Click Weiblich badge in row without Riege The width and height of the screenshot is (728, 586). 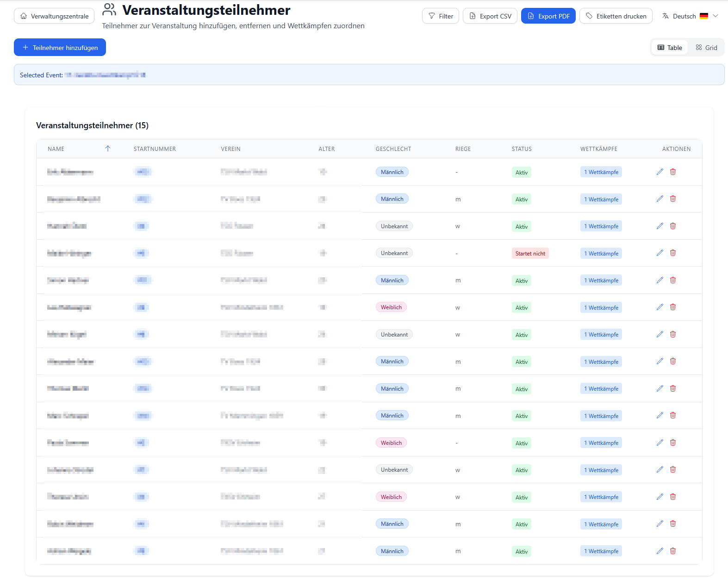[391, 443]
